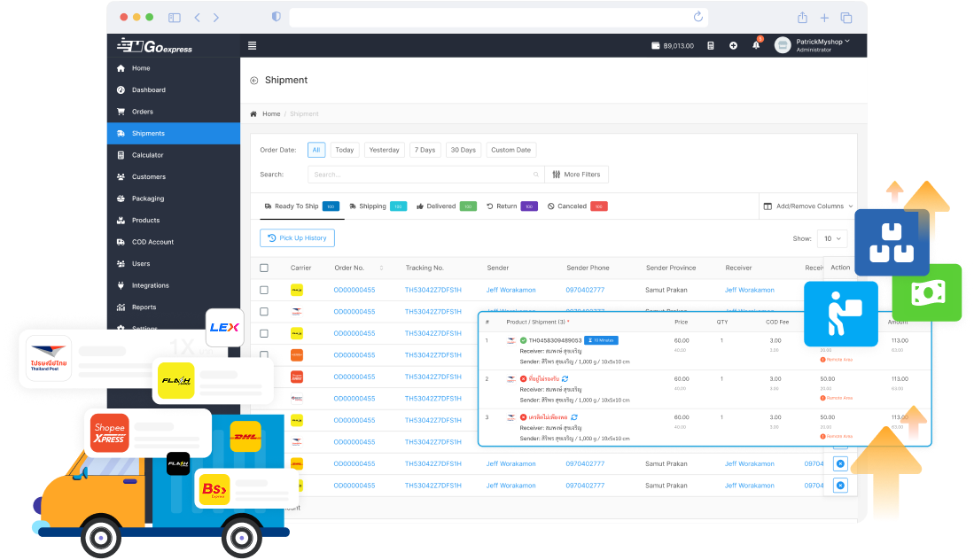Switch to Delivered tab
Image resolution: width=974 pixels, height=560 pixels.
446,206
